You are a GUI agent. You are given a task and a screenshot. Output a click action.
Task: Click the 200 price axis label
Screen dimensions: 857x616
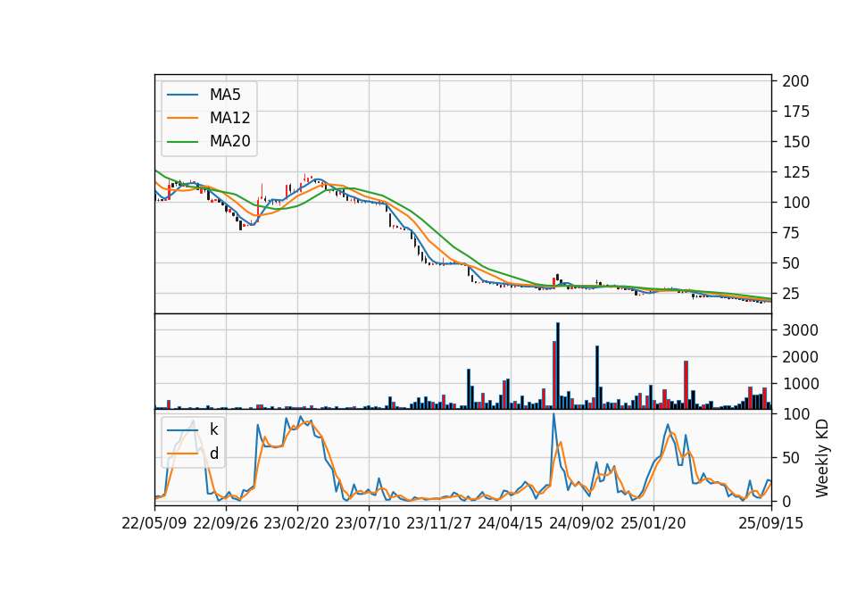click(x=795, y=81)
